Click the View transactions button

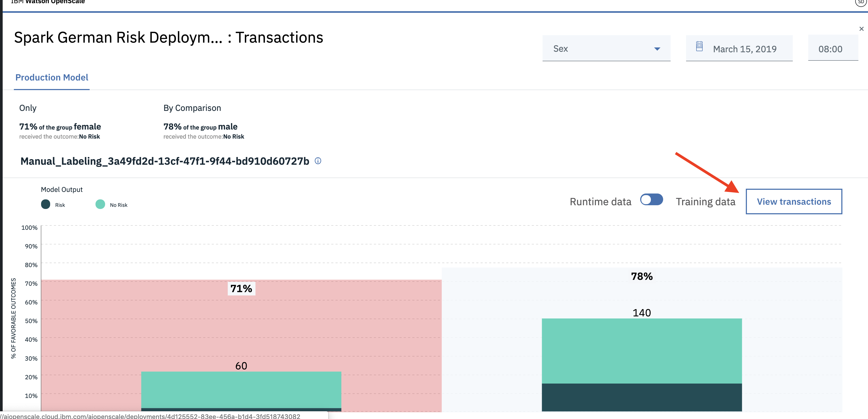click(794, 202)
